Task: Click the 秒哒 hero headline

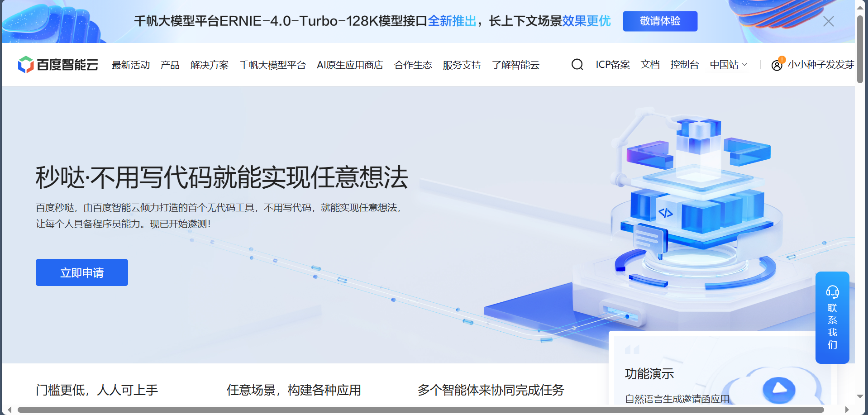Action: click(x=222, y=177)
